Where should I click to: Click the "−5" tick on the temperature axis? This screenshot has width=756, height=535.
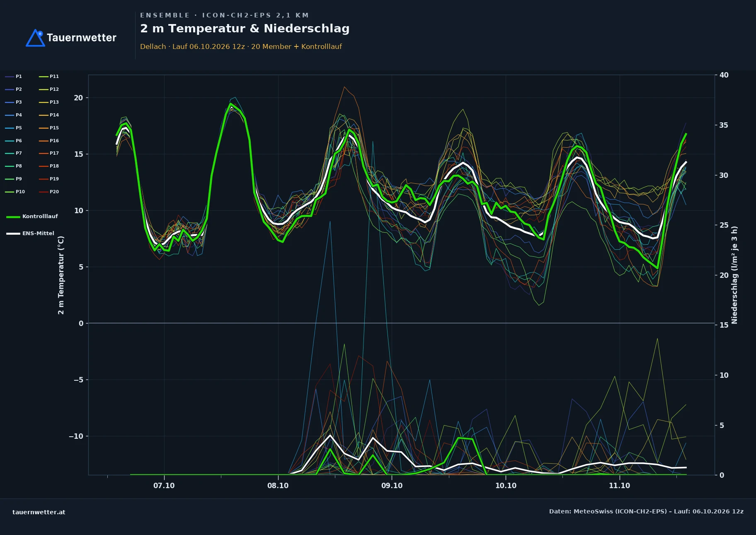(x=78, y=380)
